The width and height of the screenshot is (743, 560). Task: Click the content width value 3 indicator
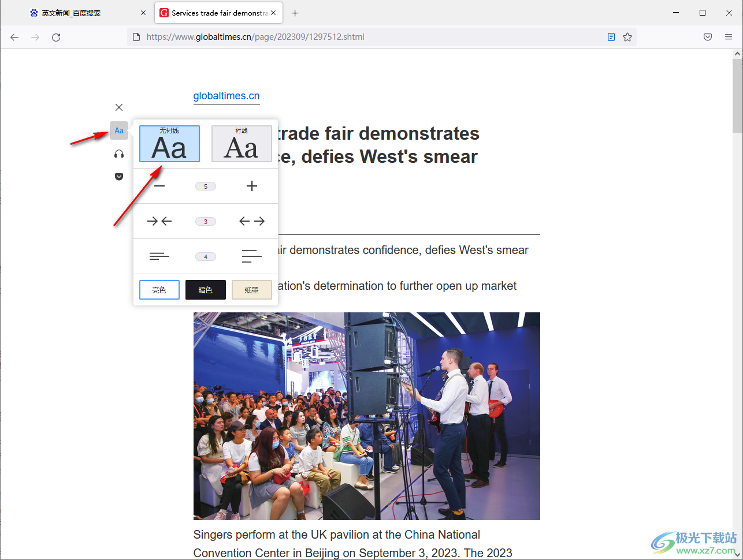[206, 222]
